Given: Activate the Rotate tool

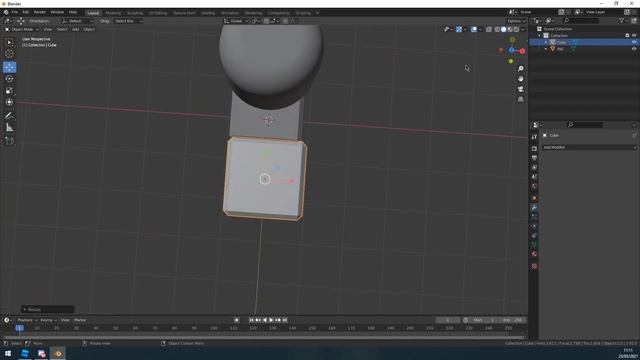Looking at the screenshot, I should coord(9,79).
